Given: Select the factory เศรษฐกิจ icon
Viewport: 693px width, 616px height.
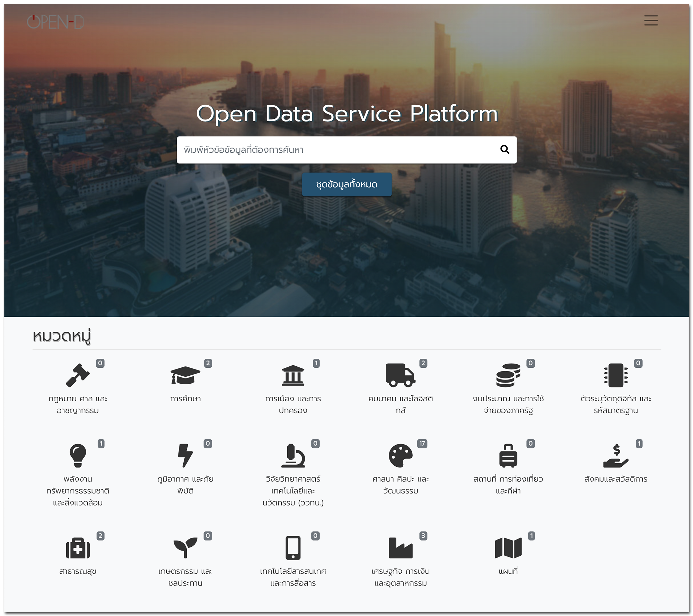Looking at the screenshot, I should point(401,548).
